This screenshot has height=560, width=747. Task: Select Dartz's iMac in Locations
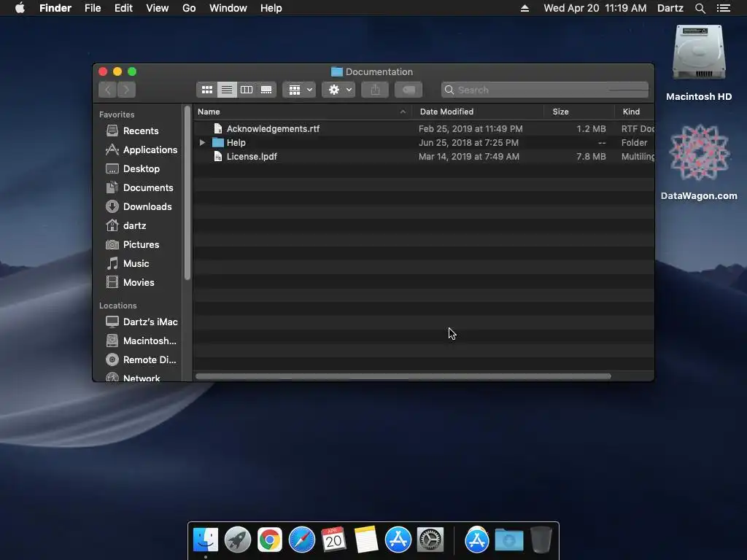(x=141, y=322)
